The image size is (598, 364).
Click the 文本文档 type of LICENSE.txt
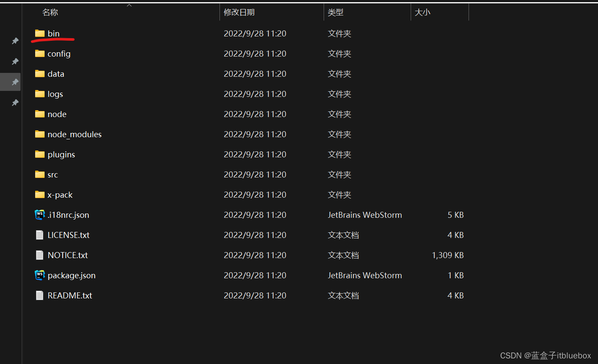pos(343,235)
